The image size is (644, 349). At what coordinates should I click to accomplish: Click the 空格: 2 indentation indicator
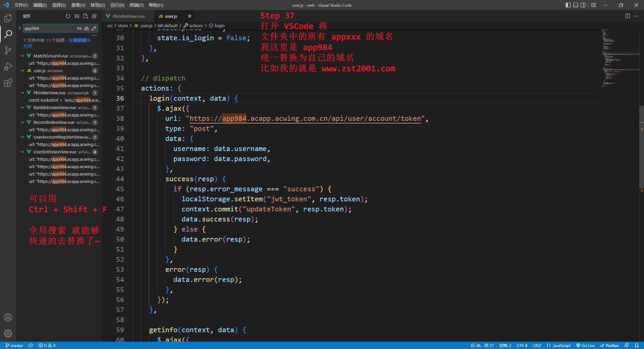click(505, 345)
